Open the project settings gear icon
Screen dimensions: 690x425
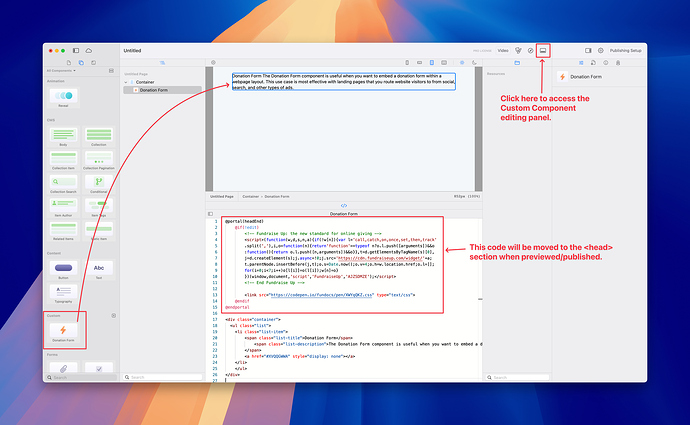pyautogui.click(x=601, y=51)
